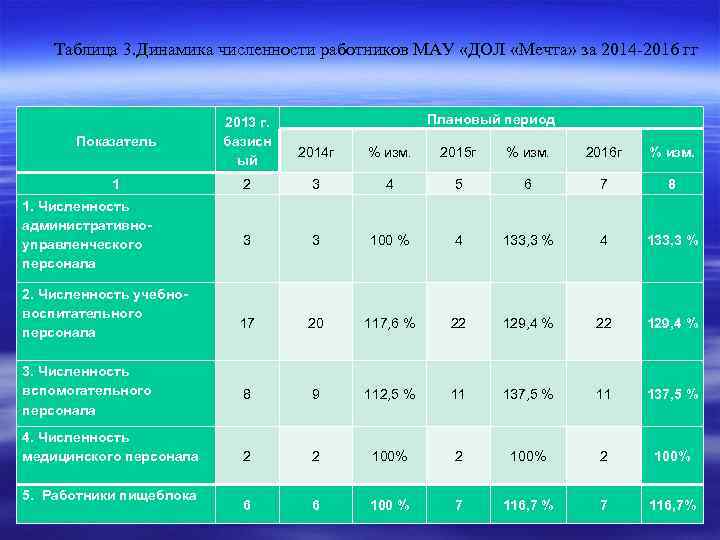Click '8' in the вспомогательного персонала row
Viewport: 720px width, 540px height.
click(x=247, y=394)
